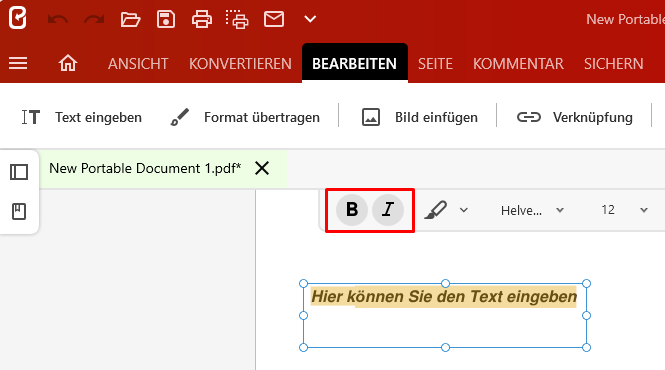Image resolution: width=665 pixels, height=370 pixels.
Task: Click Verknüpfung link tool
Action: click(575, 117)
